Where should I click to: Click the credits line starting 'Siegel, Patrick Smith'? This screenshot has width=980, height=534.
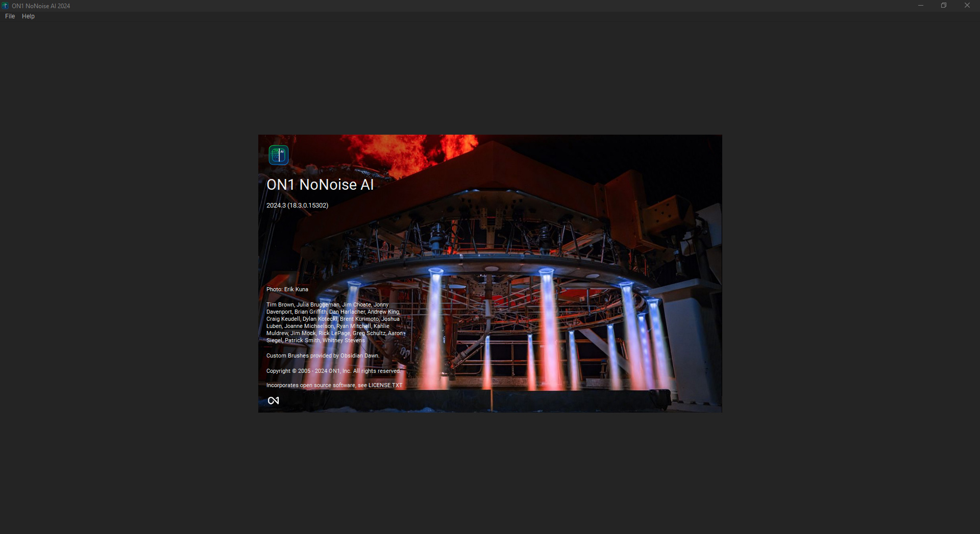tap(315, 340)
